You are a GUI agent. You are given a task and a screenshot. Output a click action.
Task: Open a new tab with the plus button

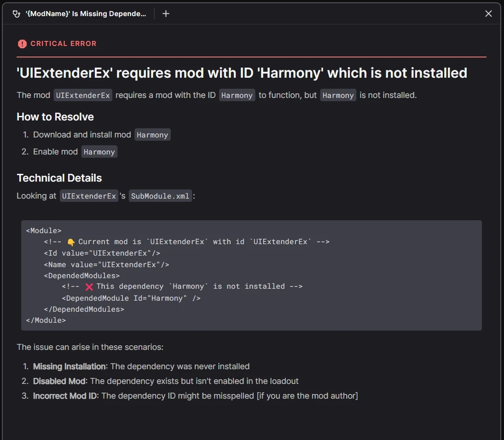click(166, 14)
